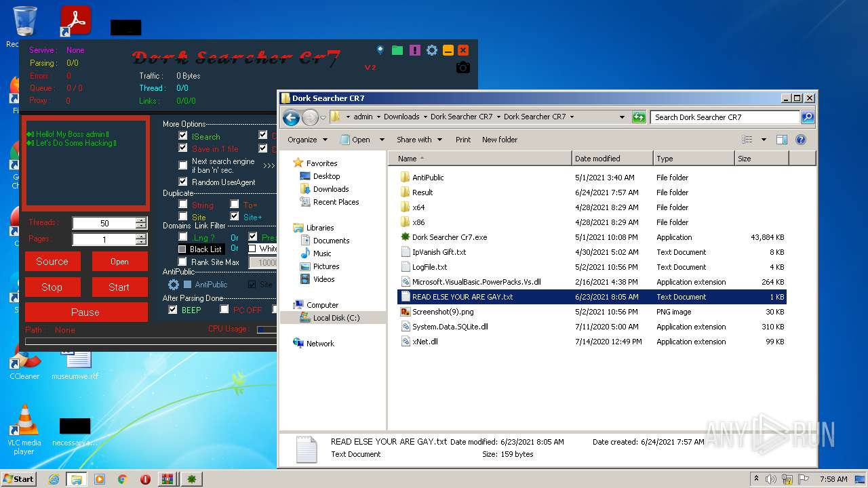Click the purple exclamation info icon
The width and height of the screenshot is (868, 488).
[415, 50]
